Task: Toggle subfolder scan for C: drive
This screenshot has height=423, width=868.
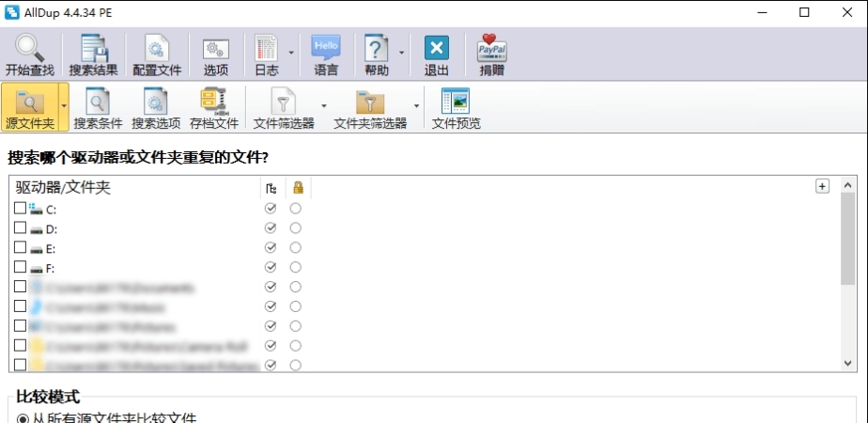Action: 271,209
